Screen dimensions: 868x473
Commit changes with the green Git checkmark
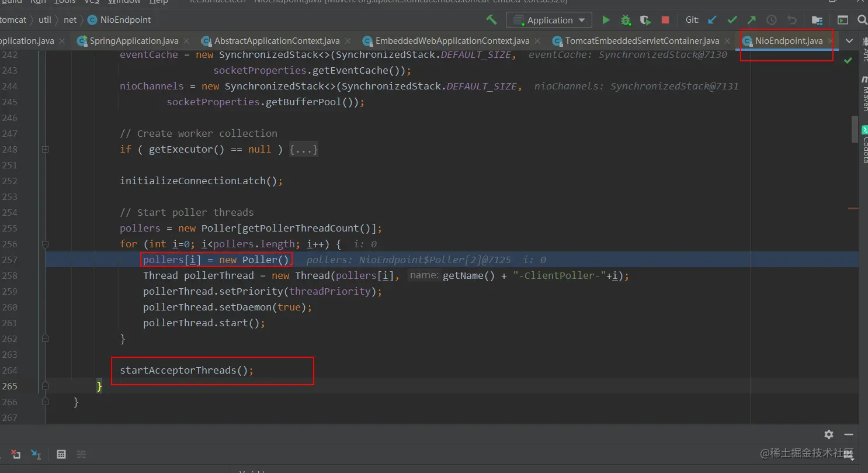coord(732,20)
